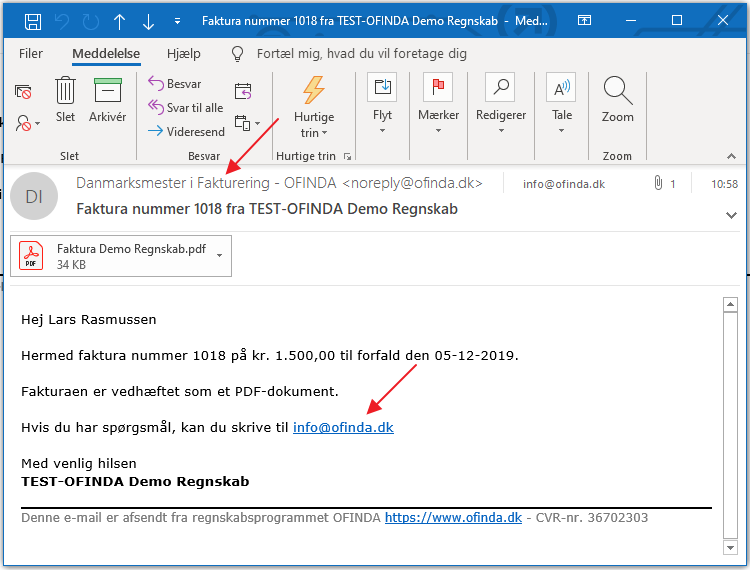Open ribbon display options button
The image size is (750, 570).
(584, 20)
